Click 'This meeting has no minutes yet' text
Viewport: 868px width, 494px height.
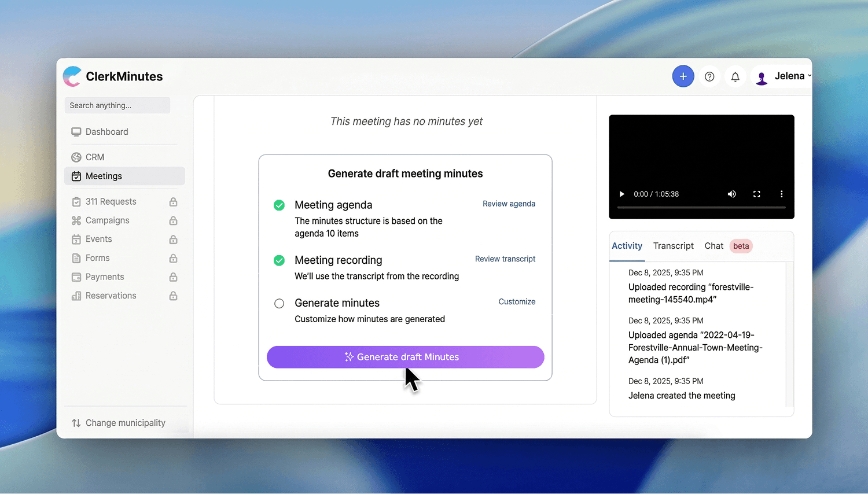tap(406, 121)
